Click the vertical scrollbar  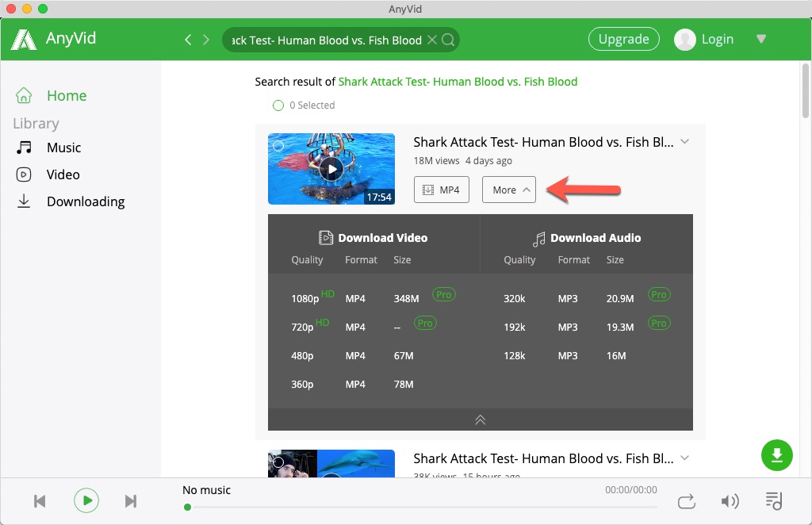pos(806,90)
